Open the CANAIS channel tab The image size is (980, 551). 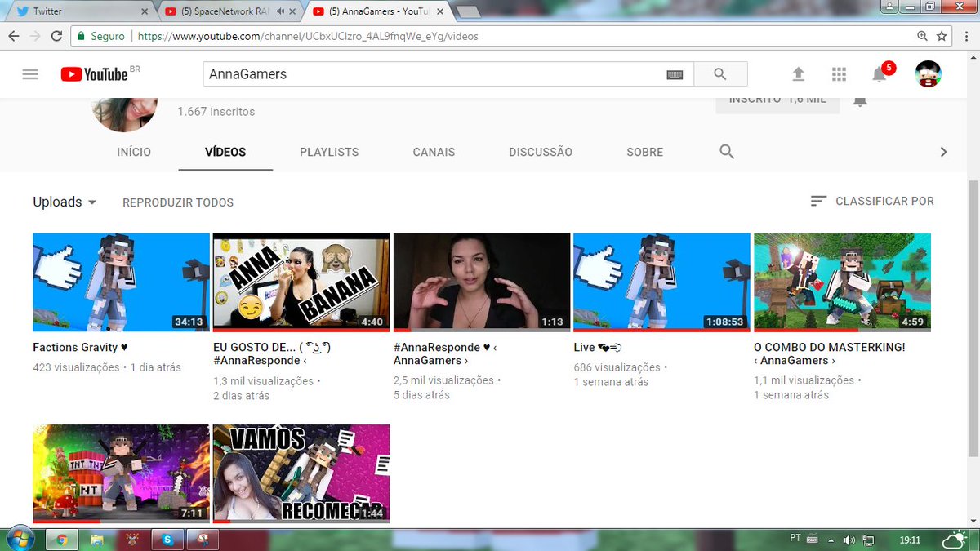[x=434, y=152]
